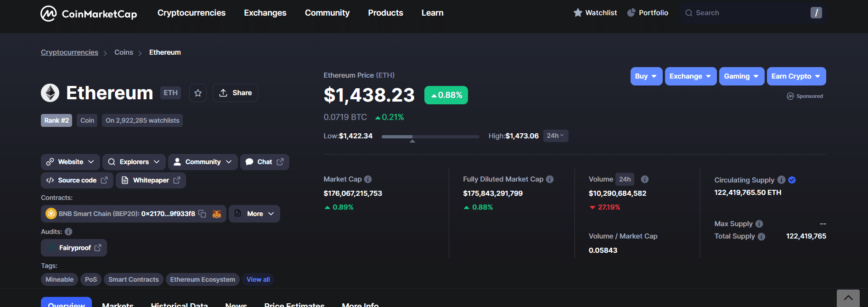Open the Source code link
Viewport: 868px width, 307px height.
tap(77, 180)
